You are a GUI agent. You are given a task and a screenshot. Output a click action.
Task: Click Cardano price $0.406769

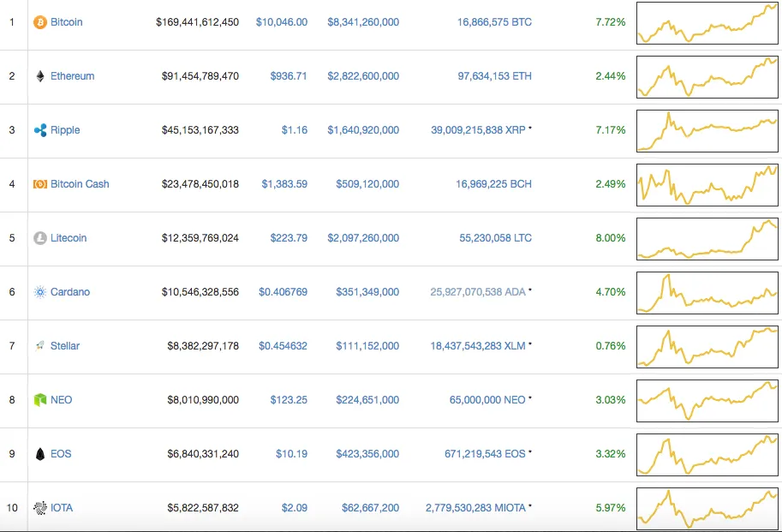pyautogui.click(x=283, y=291)
